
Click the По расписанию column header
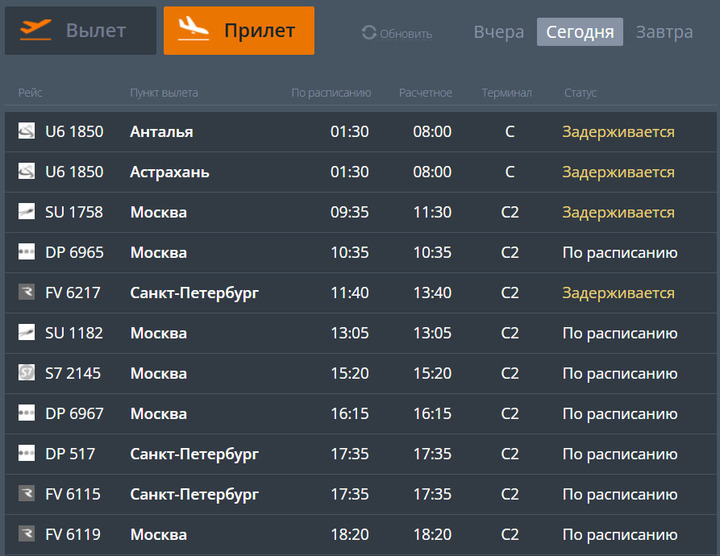pos(331,93)
